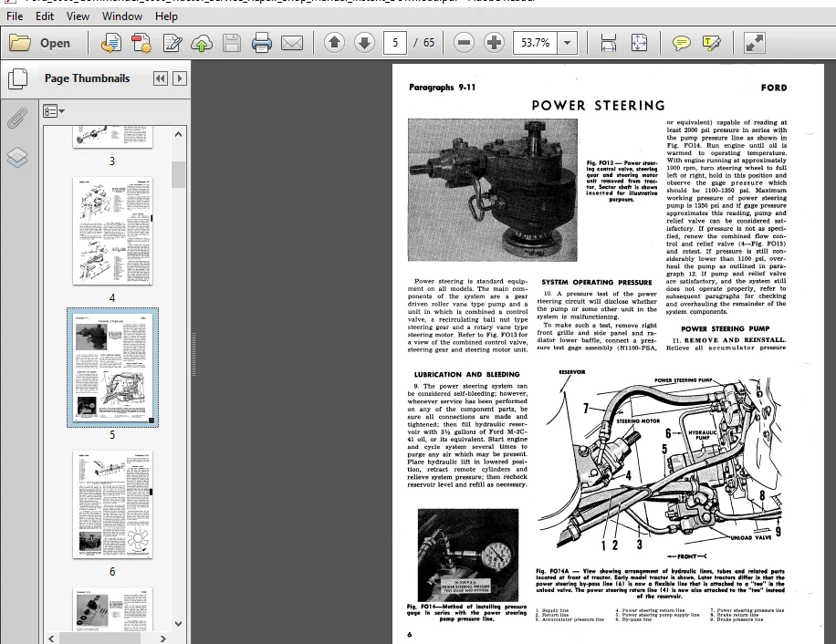Open the Edit menu

coord(45,16)
